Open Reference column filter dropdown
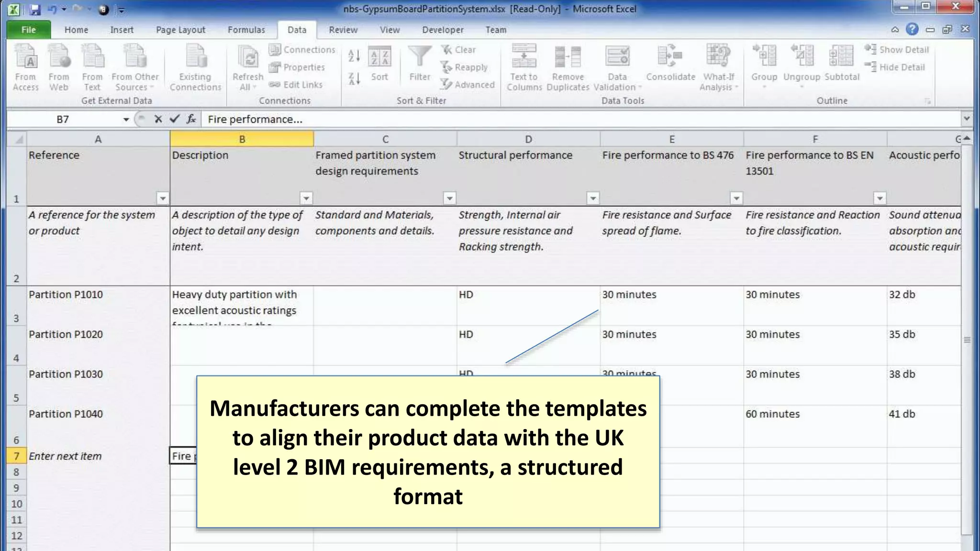The width and height of the screenshot is (980, 551). (x=163, y=198)
